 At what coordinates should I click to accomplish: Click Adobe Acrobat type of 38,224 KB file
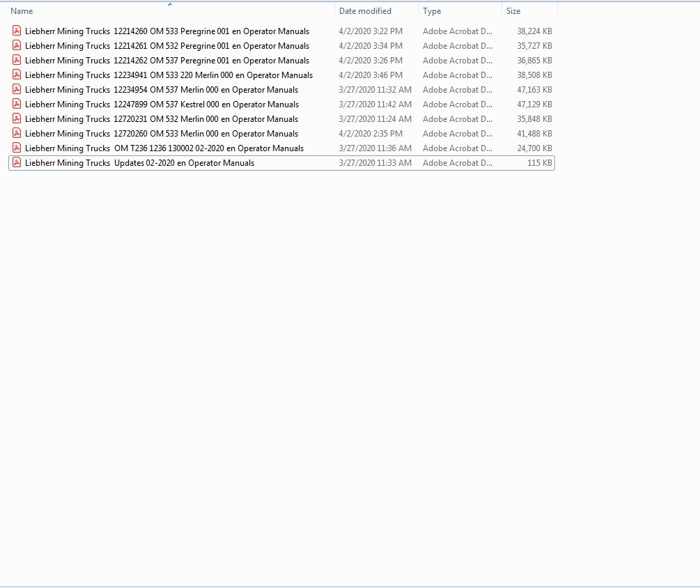click(x=458, y=31)
